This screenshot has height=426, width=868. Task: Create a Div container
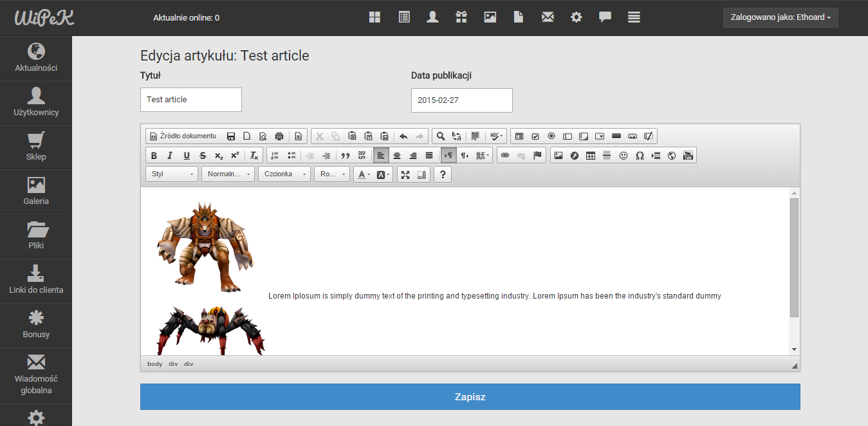click(x=362, y=156)
